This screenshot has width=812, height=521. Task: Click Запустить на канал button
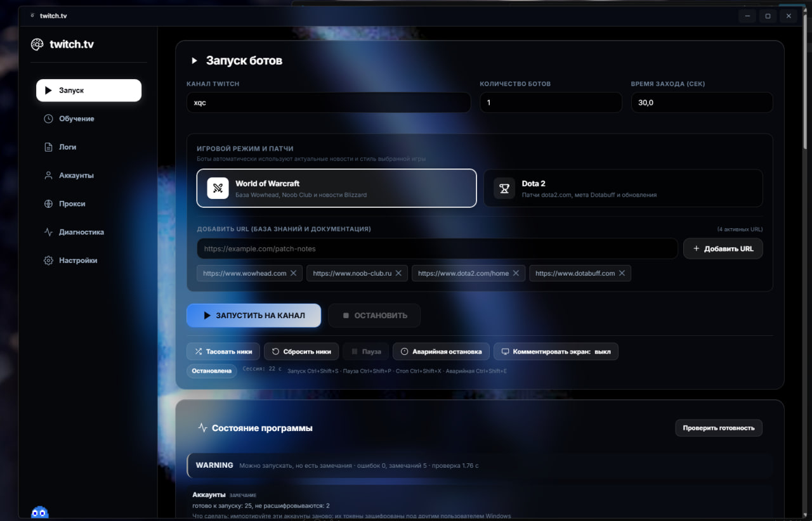tap(254, 315)
